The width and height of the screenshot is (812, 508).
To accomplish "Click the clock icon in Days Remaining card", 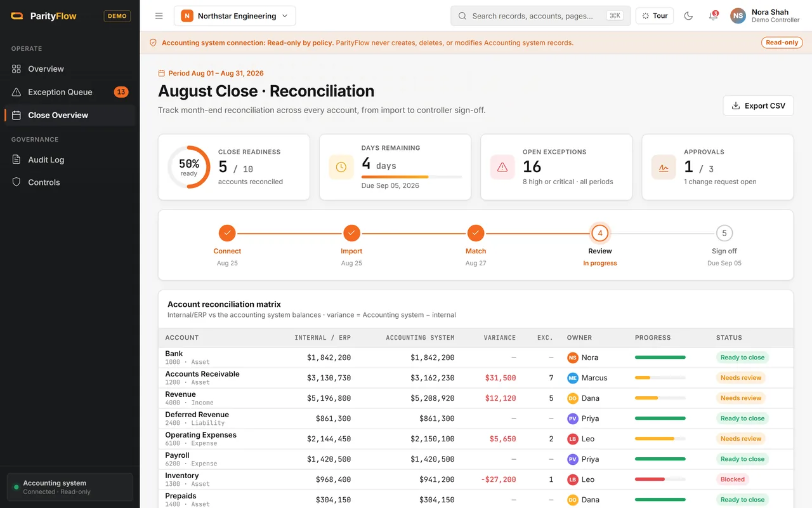I will pos(341,167).
